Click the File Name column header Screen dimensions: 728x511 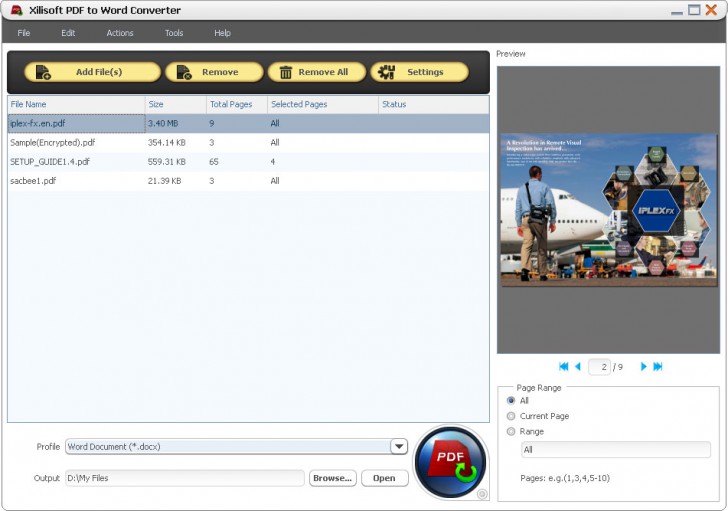click(x=77, y=104)
